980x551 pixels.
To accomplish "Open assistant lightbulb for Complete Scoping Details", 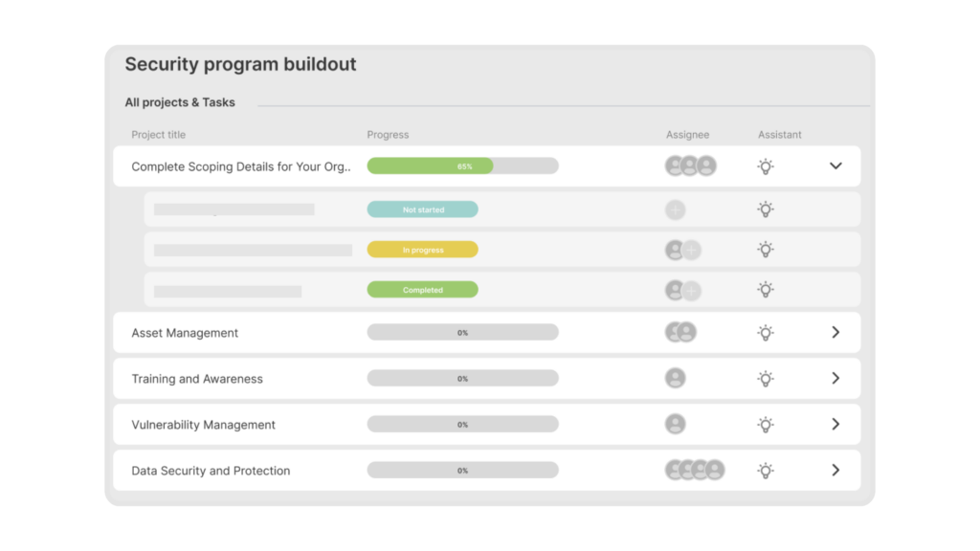I will (x=766, y=166).
